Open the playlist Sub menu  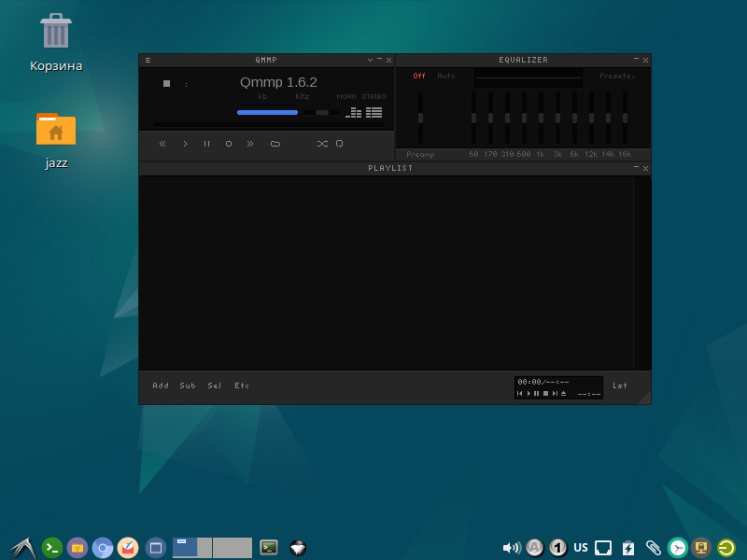[188, 385]
